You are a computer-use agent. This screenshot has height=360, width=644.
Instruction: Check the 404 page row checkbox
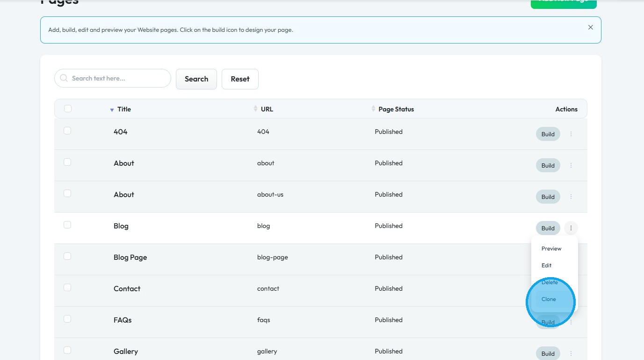[x=67, y=131]
